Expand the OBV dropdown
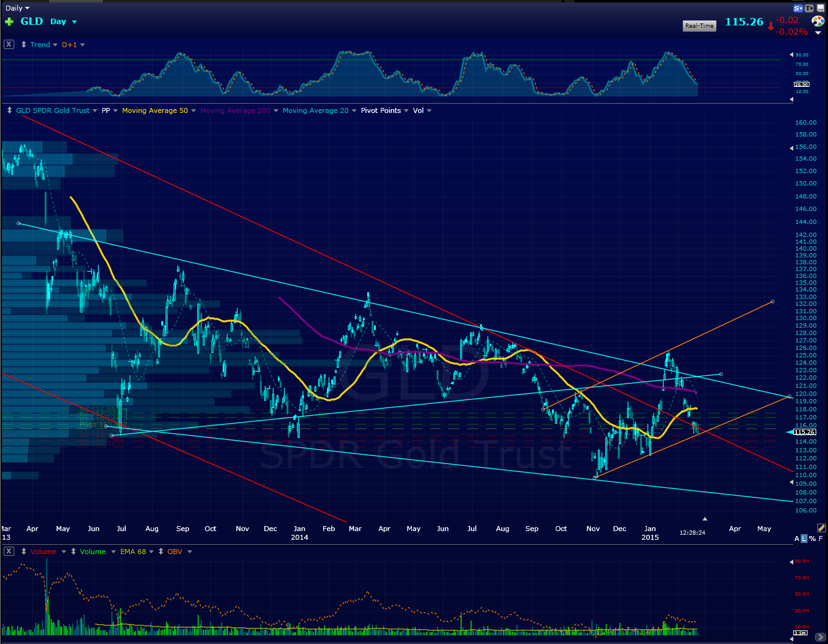The width and height of the screenshot is (828, 644). click(189, 552)
